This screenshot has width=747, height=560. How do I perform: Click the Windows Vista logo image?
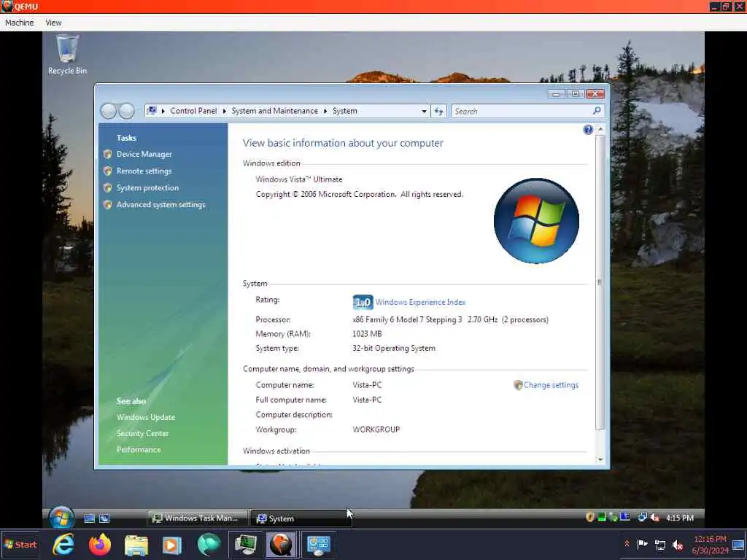(536, 221)
